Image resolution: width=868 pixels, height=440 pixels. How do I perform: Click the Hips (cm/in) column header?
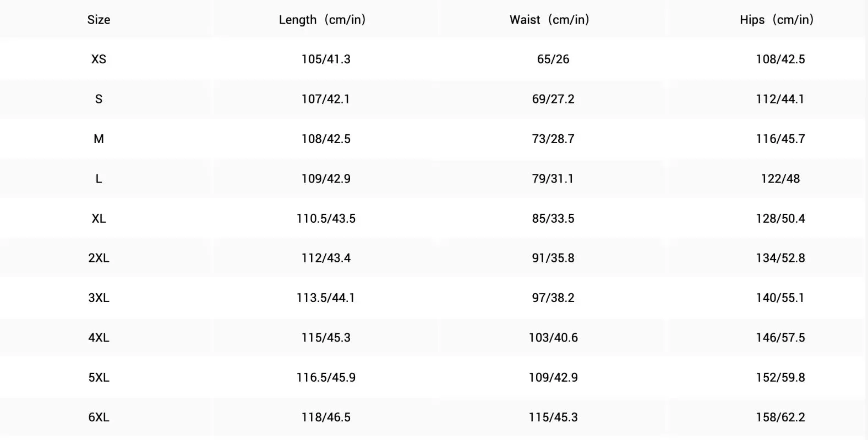click(777, 20)
